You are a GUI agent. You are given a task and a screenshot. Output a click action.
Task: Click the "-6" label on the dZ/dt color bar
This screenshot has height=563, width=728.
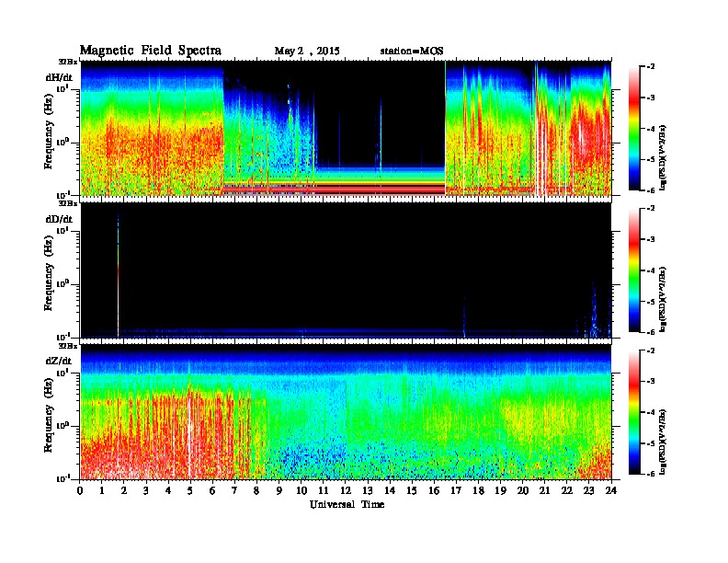652,474
